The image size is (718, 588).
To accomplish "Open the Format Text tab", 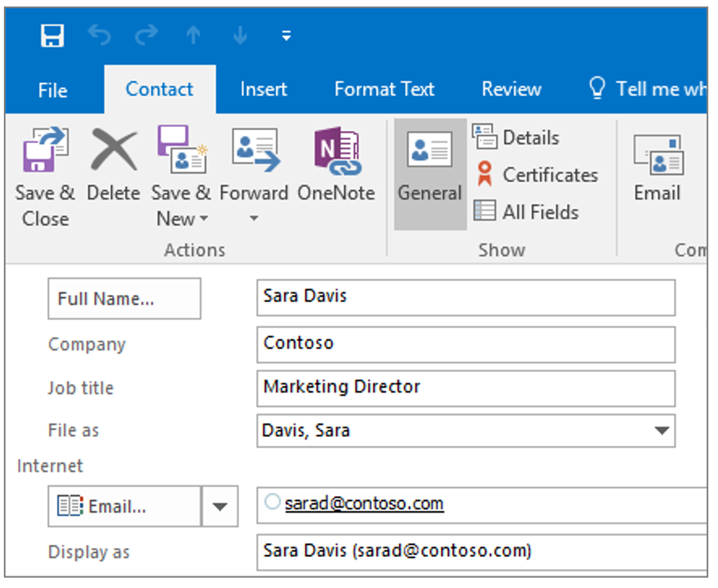I will [384, 89].
